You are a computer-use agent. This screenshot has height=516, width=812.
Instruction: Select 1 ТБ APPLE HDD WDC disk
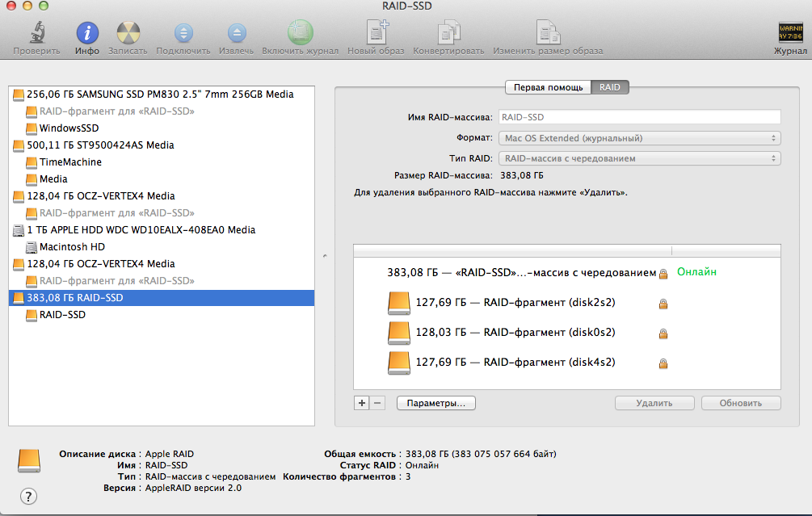162,230
